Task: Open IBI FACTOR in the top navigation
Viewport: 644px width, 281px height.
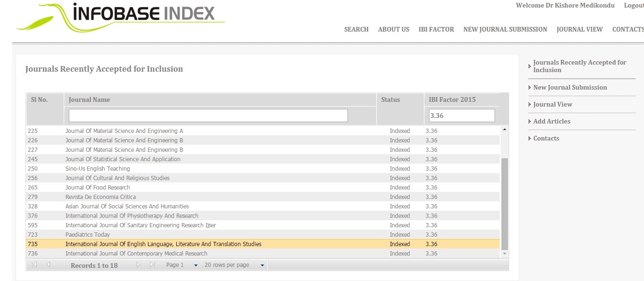Action: point(436,29)
